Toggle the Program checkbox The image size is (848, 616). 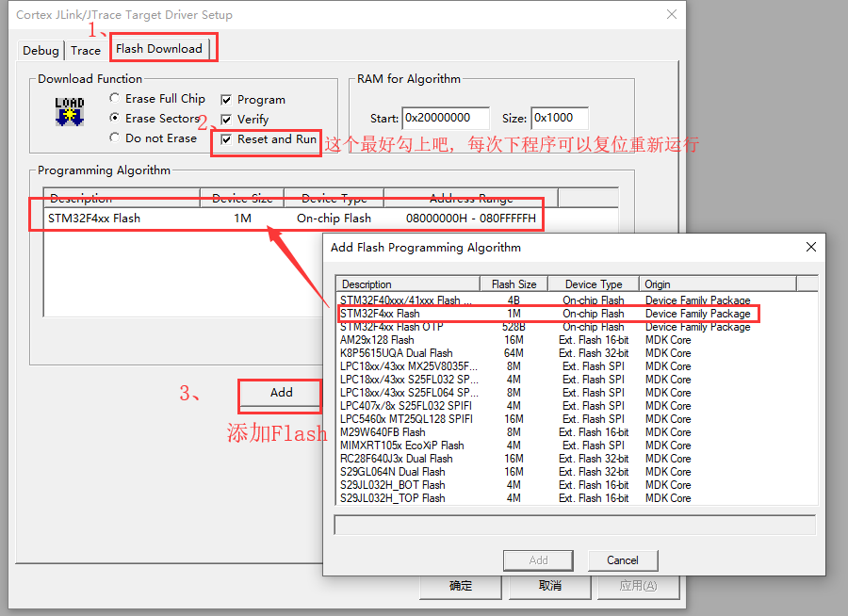[x=253, y=100]
